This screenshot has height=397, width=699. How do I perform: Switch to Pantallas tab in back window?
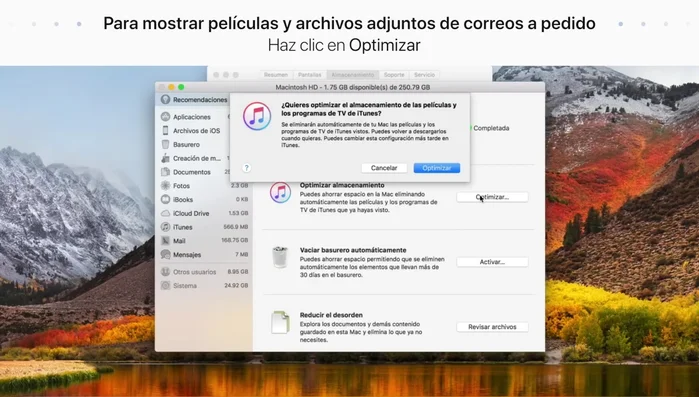(x=309, y=75)
